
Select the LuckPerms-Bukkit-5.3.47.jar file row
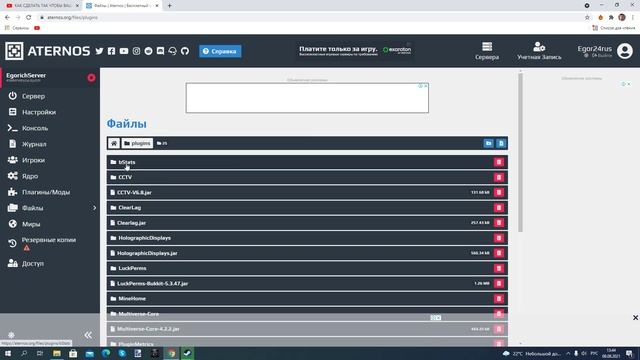[x=307, y=283]
